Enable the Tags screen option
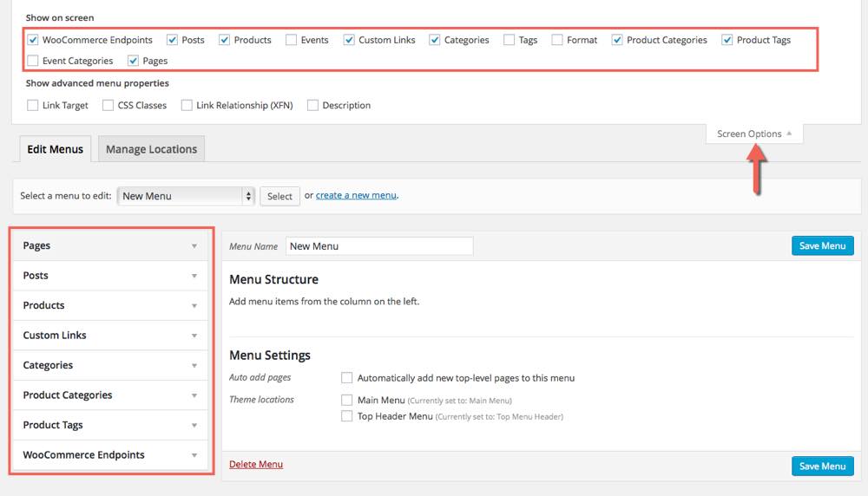868x496 pixels. click(x=509, y=40)
